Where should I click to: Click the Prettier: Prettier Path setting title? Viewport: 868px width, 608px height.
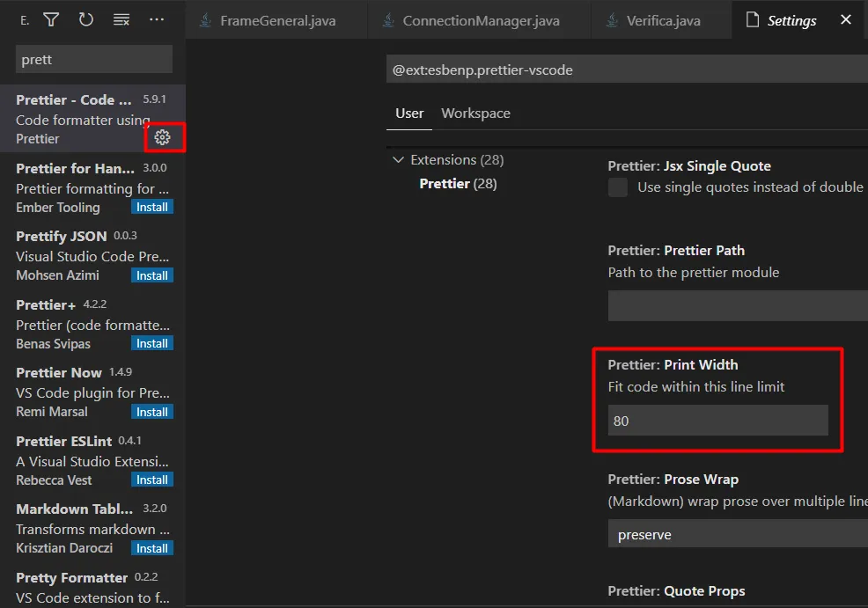676,251
